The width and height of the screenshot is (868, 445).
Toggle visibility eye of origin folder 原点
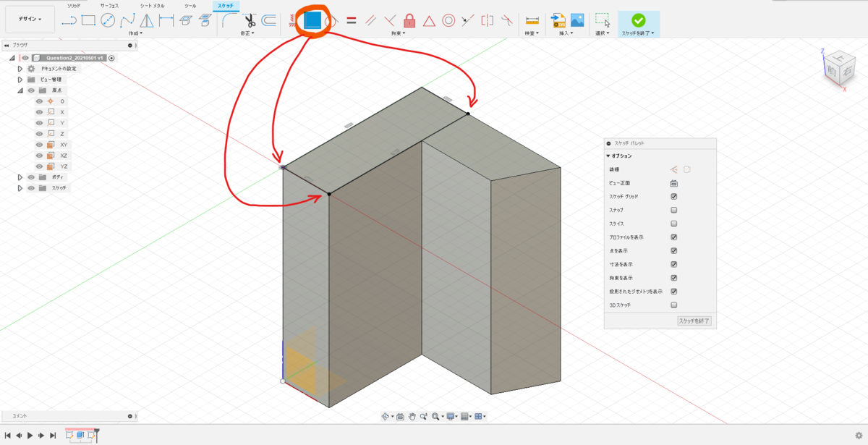coord(31,90)
